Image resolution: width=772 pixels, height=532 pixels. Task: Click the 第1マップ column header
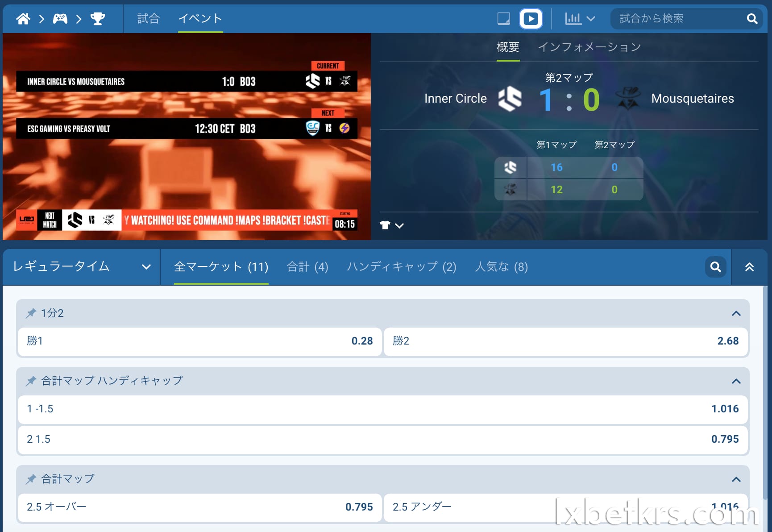(556, 145)
